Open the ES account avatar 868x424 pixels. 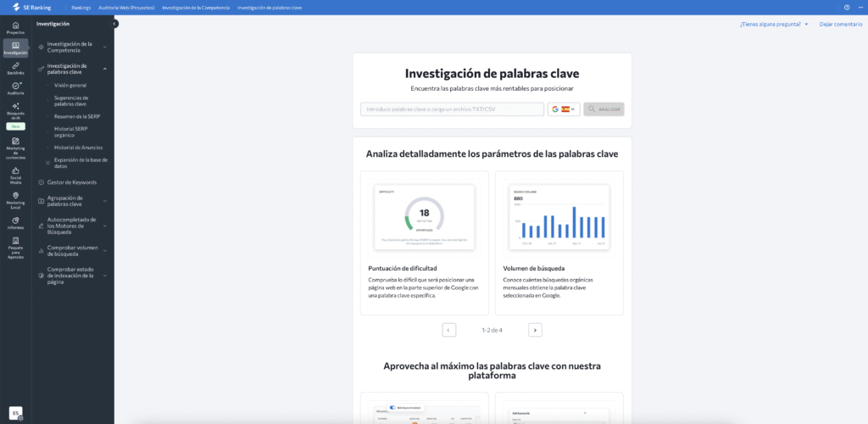(16, 413)
